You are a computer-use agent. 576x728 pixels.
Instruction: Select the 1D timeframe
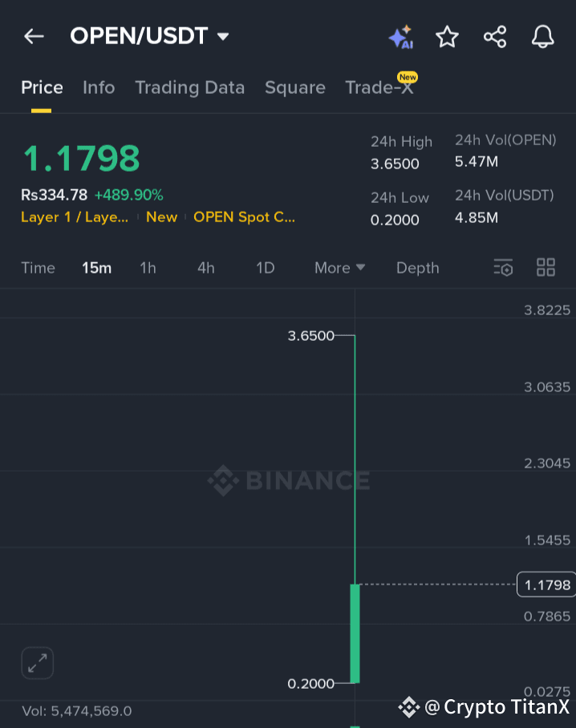[266, 268]
